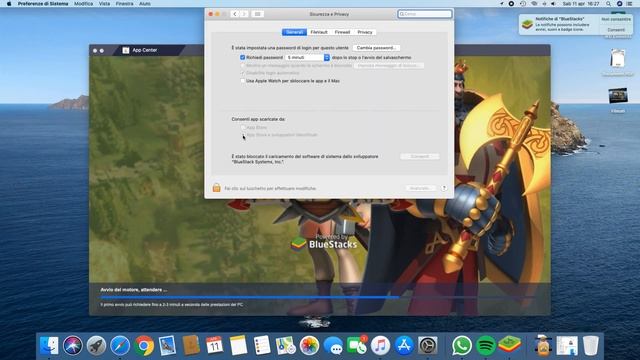The image size is (640, 360).
Task: Click Consenti button for BlueStack Systems
Action: tap(420, 156)
